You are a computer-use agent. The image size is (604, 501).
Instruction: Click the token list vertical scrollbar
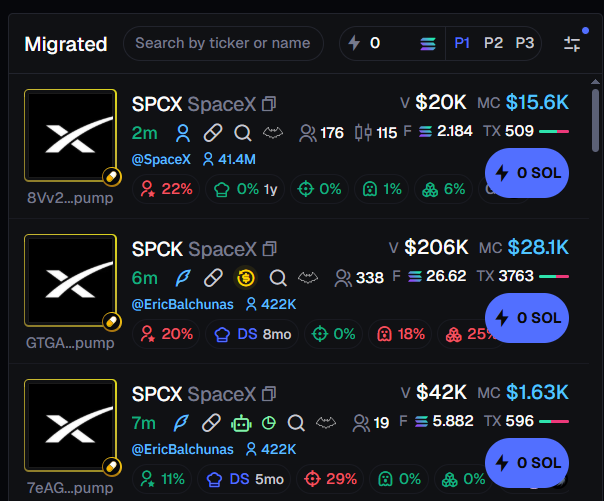(595, 120)
